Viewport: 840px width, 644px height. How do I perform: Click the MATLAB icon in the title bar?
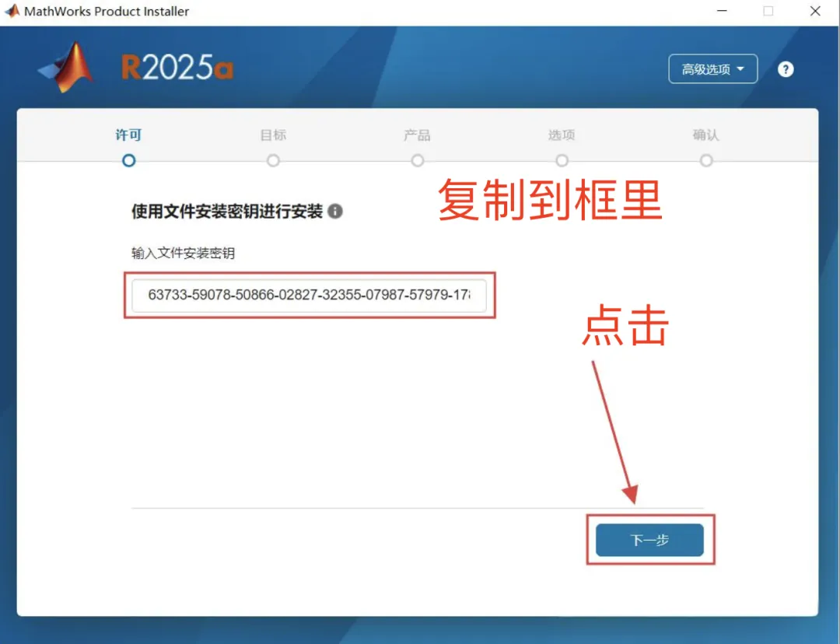click(x=12, y=11)
